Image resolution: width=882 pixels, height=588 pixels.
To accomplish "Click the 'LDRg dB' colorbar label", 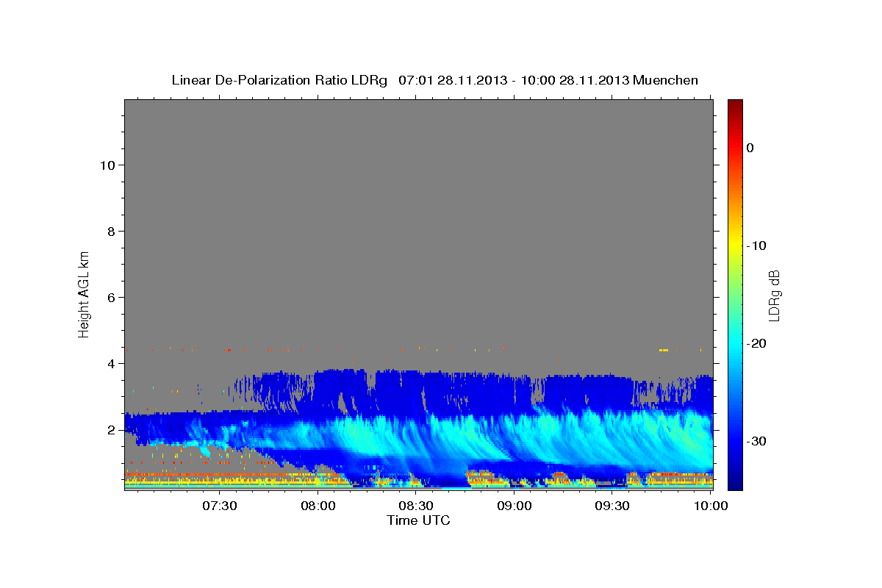I will pyautogui.click(x=774, y=295).
